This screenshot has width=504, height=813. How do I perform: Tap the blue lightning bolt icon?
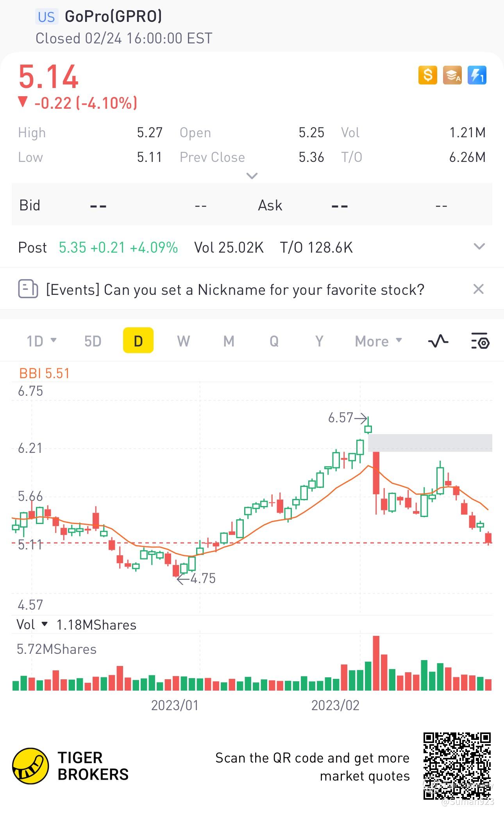click(477, 75)
